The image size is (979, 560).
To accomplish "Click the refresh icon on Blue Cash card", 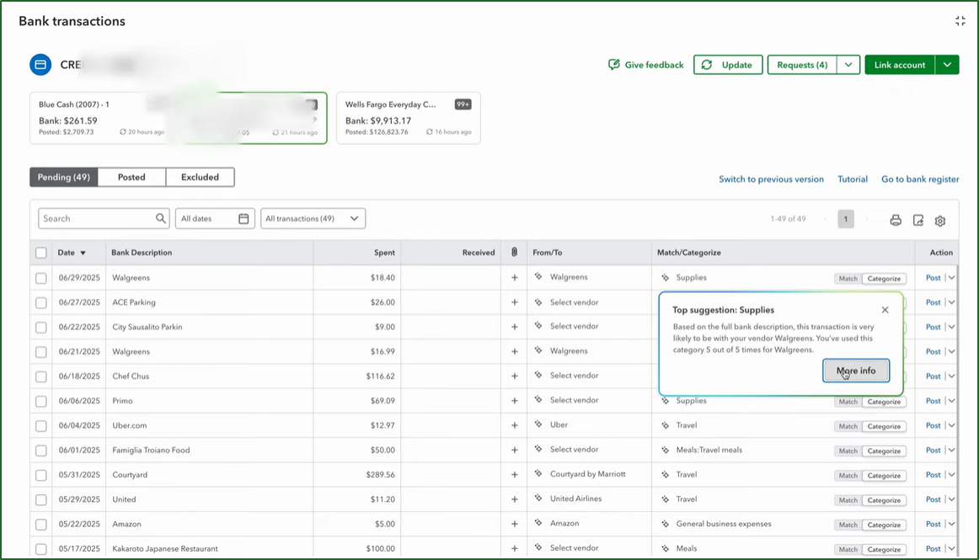I will point(123,131).
